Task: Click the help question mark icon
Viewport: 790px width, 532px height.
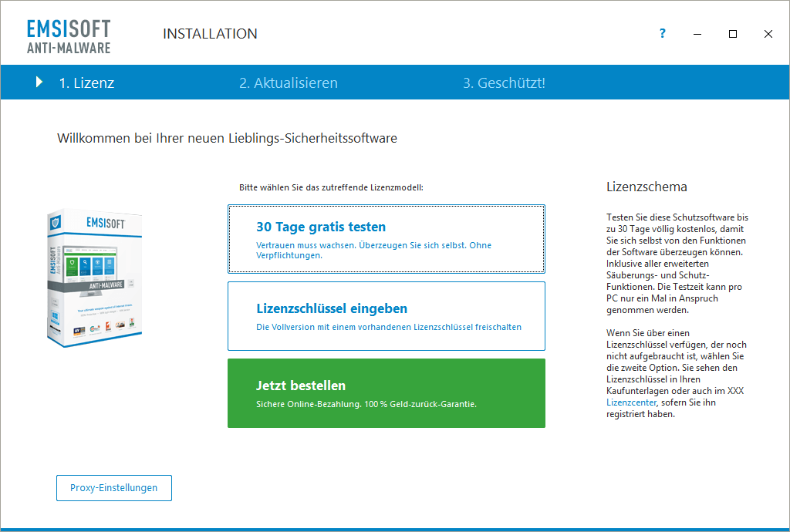Action: tap(663, 33)
